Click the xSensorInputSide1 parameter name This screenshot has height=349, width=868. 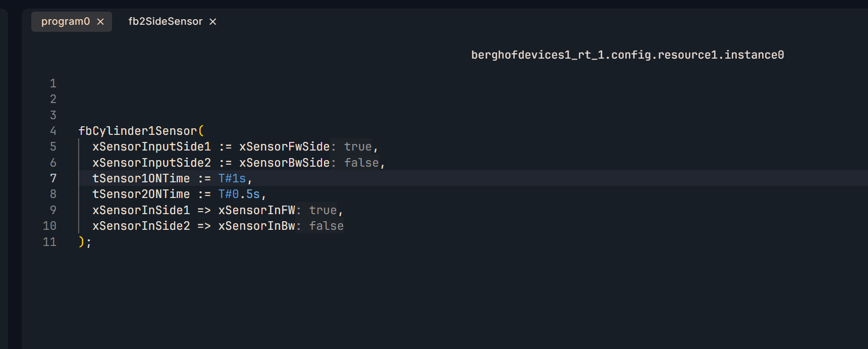pos(151,147)
